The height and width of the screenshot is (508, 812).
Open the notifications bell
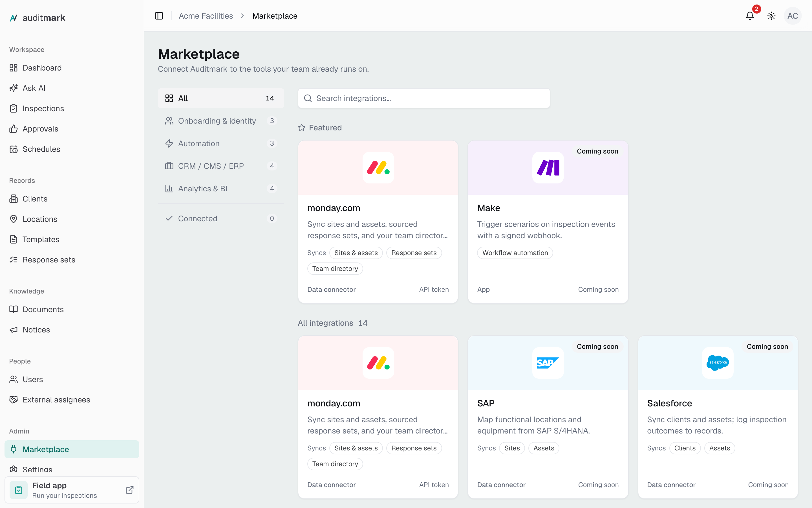(750, 16)
